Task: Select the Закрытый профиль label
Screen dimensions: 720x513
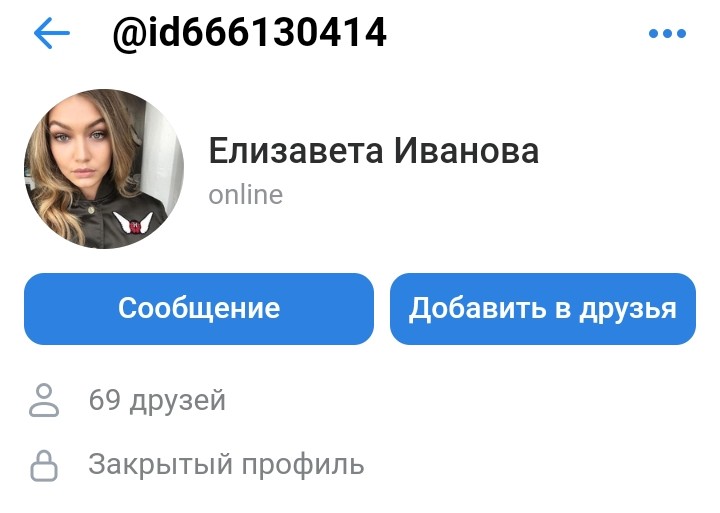Action: (x=226, y=464)
